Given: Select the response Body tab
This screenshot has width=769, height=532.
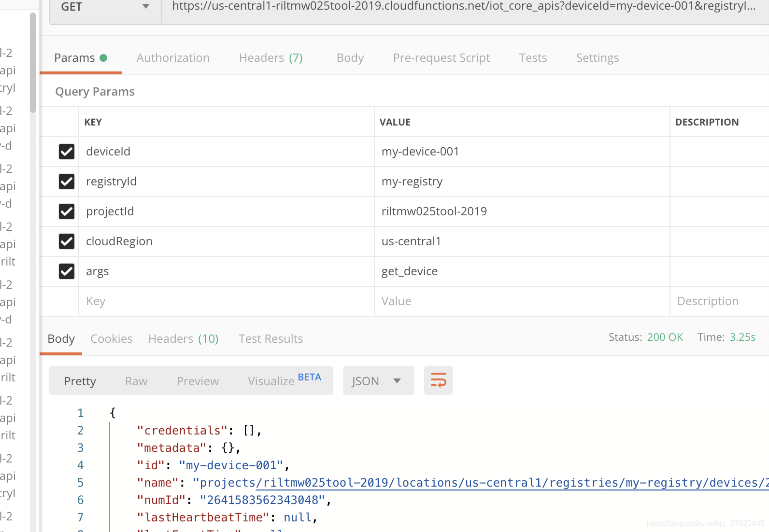Looking at the screenshot, I should point(61,339).
